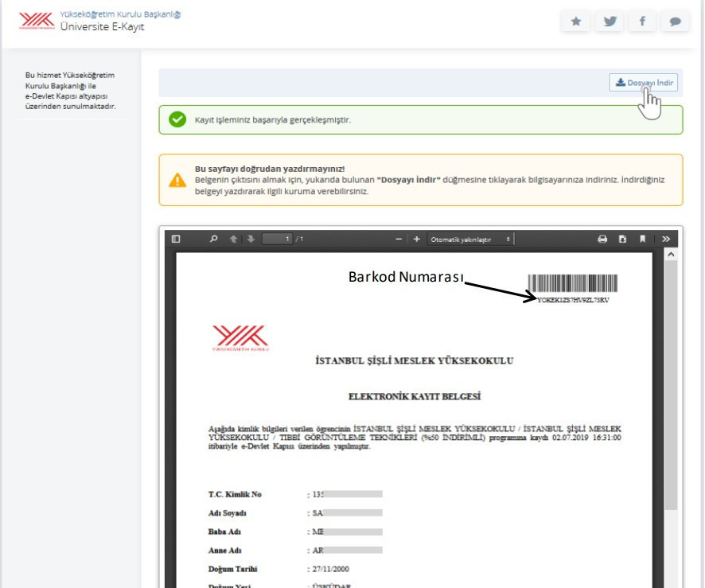Open the comment feedback icon
705x588 pixels.
[x=675, y=21]
